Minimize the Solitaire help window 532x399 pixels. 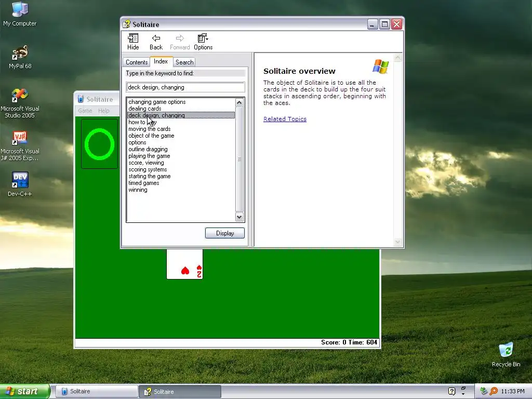click(x=372, y=24)
